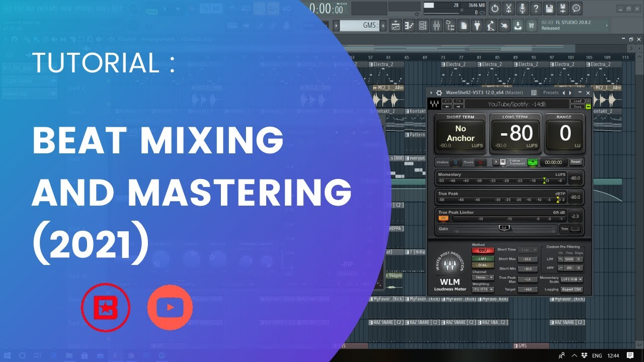This screenshot has width=644, height=362.
Task: Open the channel rack view icon
Action: click(x=423, y=25)
